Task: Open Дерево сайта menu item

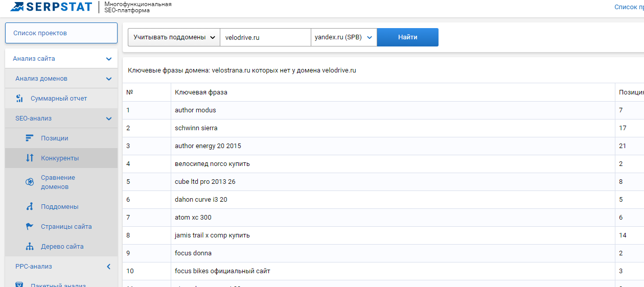Action: [x=62, y=247]
